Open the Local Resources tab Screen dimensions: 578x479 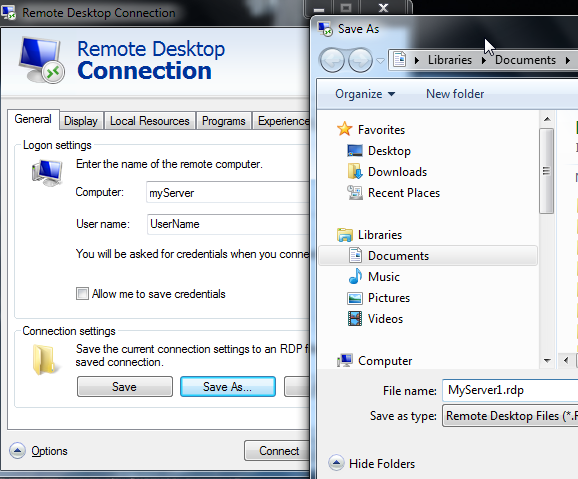point(150,121)
